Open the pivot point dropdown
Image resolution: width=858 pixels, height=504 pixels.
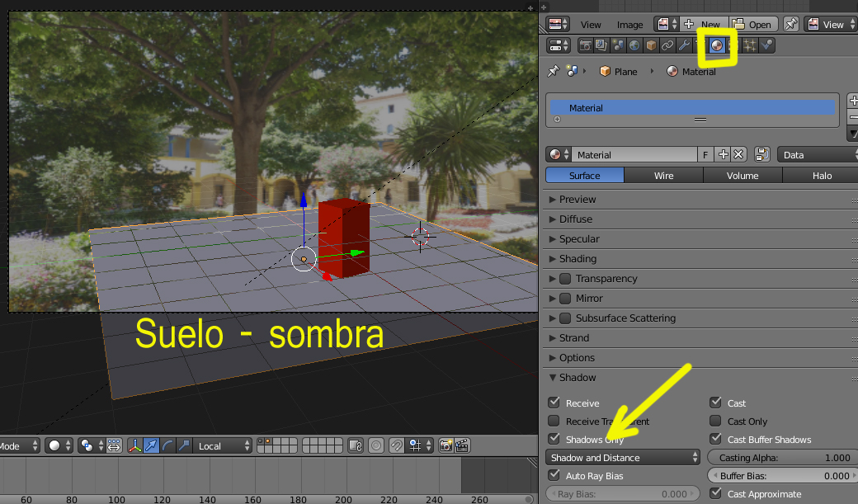pyautogui.click(x=91, y=445)
